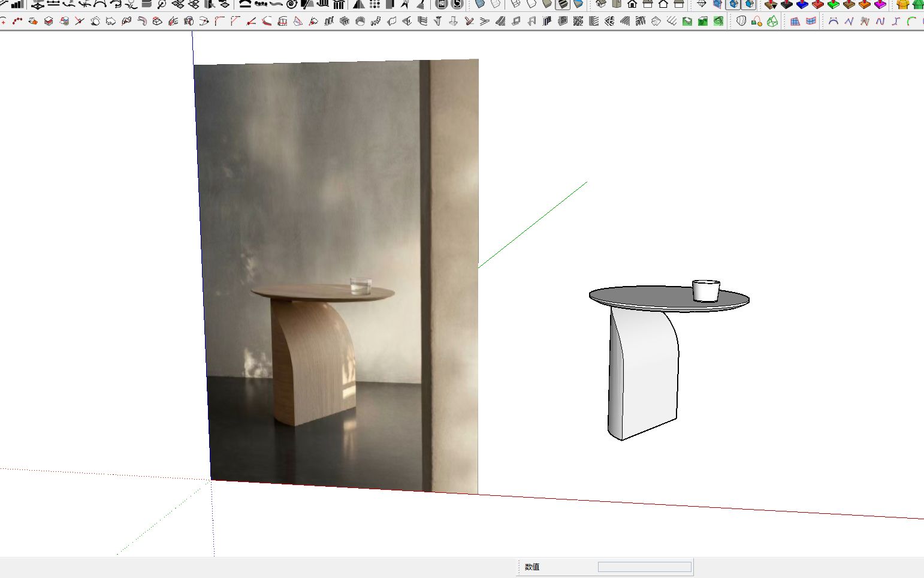Click the green contour lines terrain icon
Screen dimensions: 924x578
718,21
